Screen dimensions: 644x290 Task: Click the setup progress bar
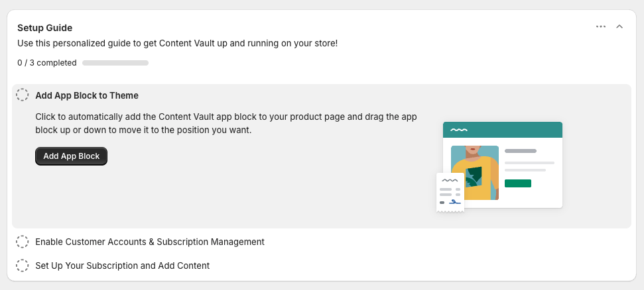[x=115, y=63]
